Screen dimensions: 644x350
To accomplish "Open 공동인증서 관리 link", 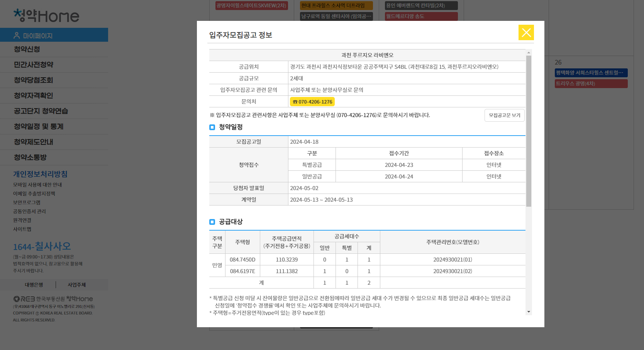I will 29,211.
